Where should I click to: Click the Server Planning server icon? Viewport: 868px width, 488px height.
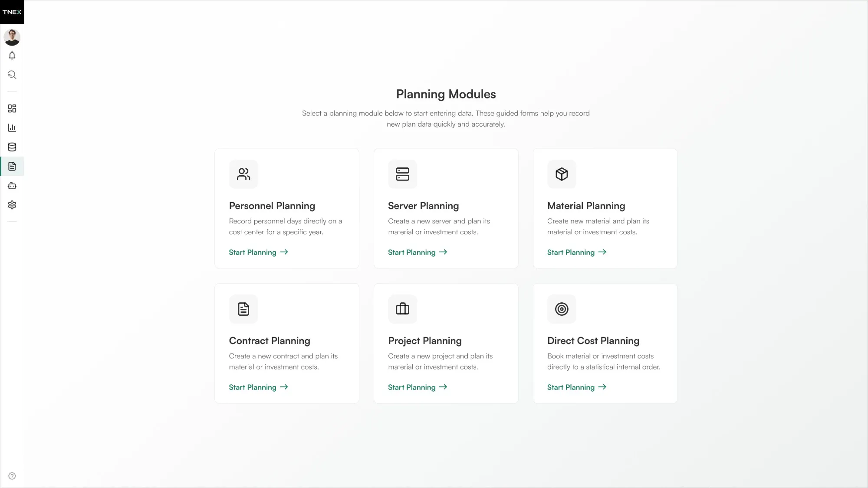[x=402, y=174]
